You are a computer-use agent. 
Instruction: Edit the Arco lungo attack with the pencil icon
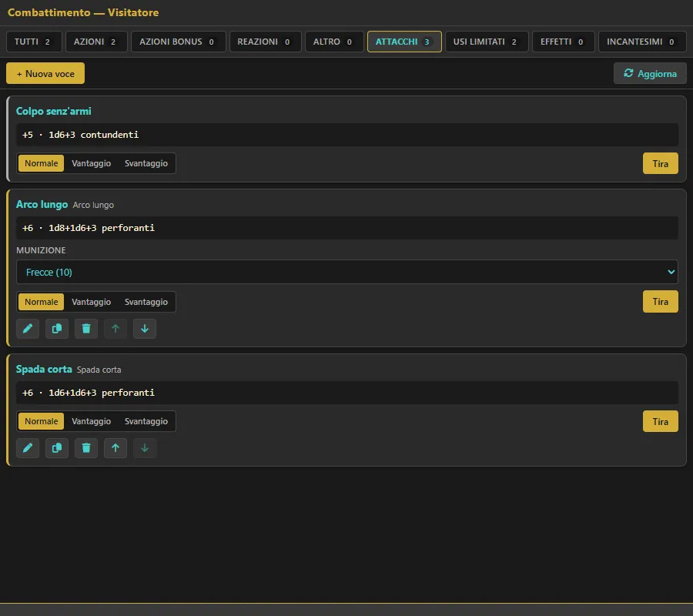(28, 329)
